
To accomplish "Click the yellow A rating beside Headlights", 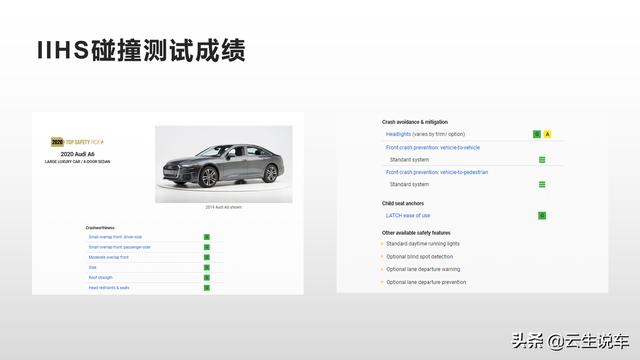I will click(547, 134).
